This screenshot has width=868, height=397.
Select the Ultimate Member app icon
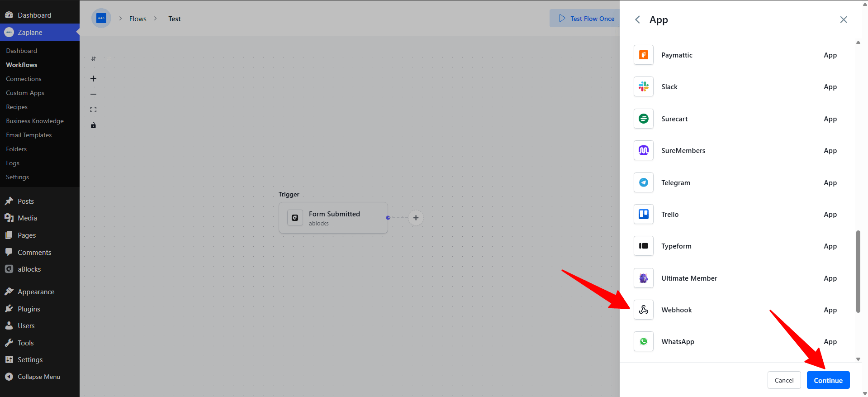point(643,278)
